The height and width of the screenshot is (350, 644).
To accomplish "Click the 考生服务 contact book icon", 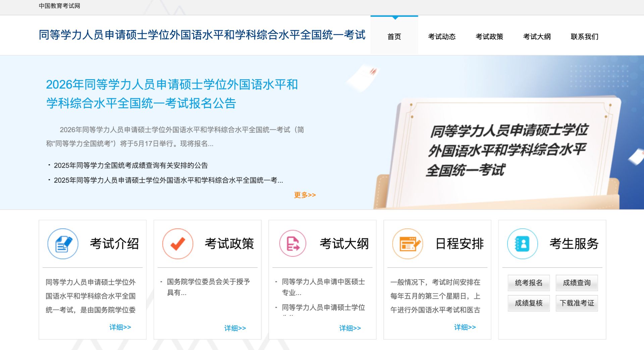I will (x=523, y=244).
